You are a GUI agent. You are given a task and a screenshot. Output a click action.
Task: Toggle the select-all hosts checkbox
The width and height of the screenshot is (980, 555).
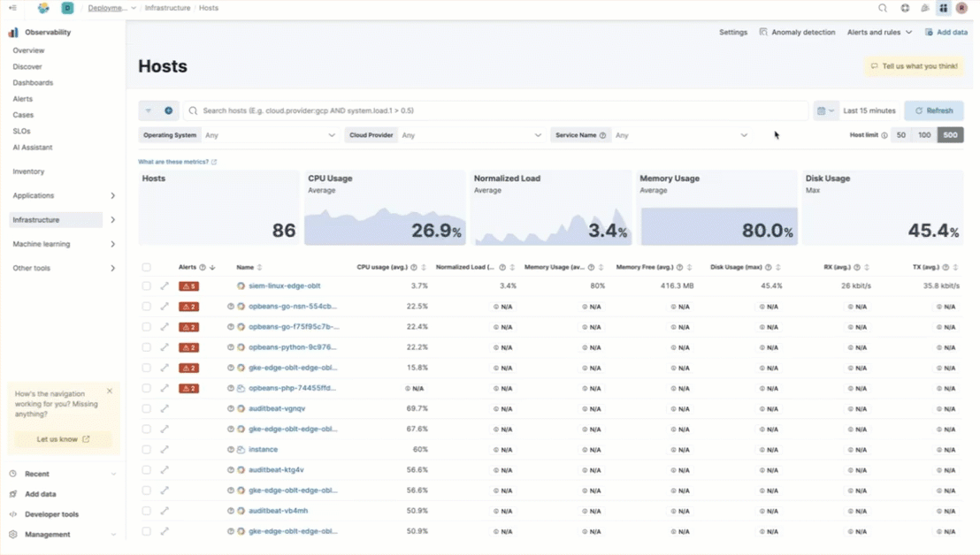point(146,267)
